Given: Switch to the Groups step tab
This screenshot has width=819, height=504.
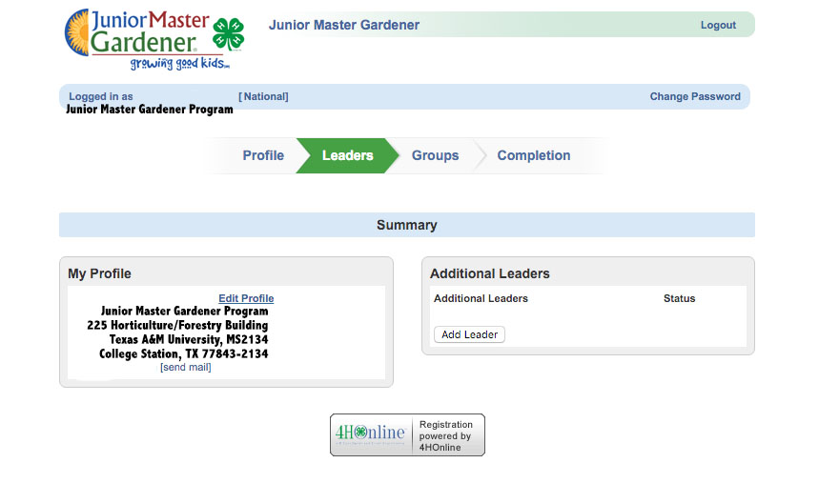Looking at the screenshot, I should coord(435,155).
